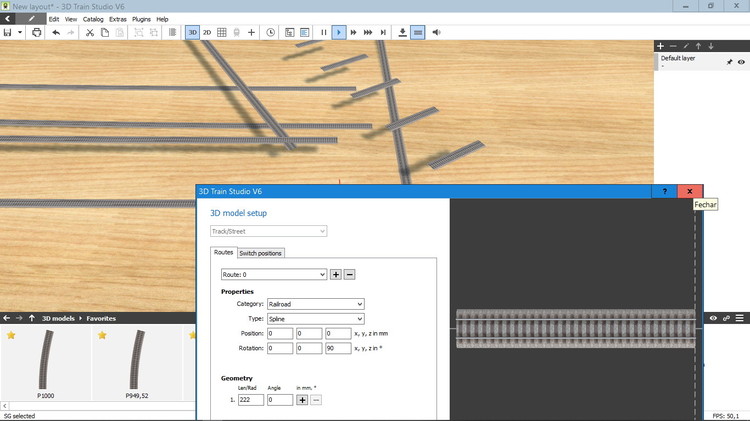Click the ungroup objects icon
Screen dimensions: 750x421
pos(154,33)
